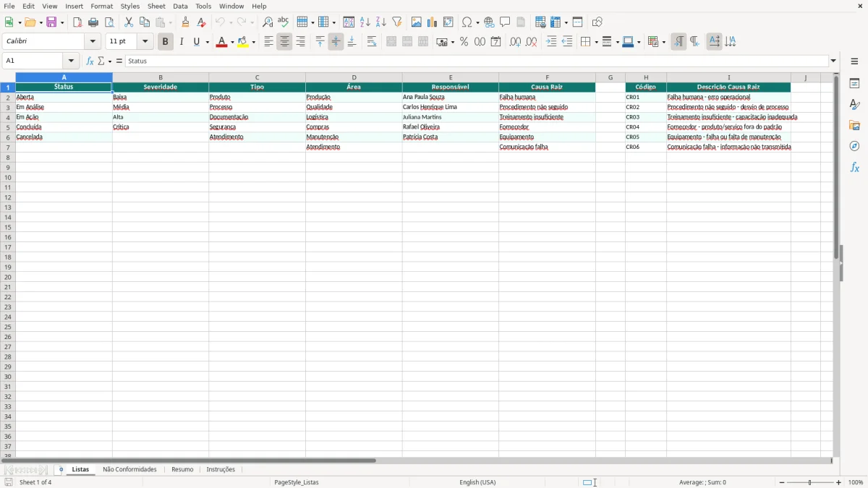Toggle bold formatting
This screenshot has width=868, height=488.
(x=165, y=42)
